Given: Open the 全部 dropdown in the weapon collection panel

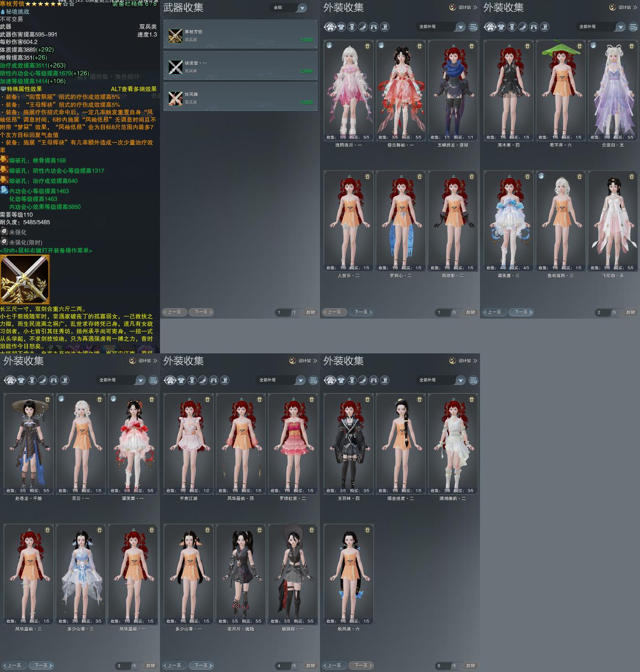Looking at the screenshot, I should pos(289,8).
